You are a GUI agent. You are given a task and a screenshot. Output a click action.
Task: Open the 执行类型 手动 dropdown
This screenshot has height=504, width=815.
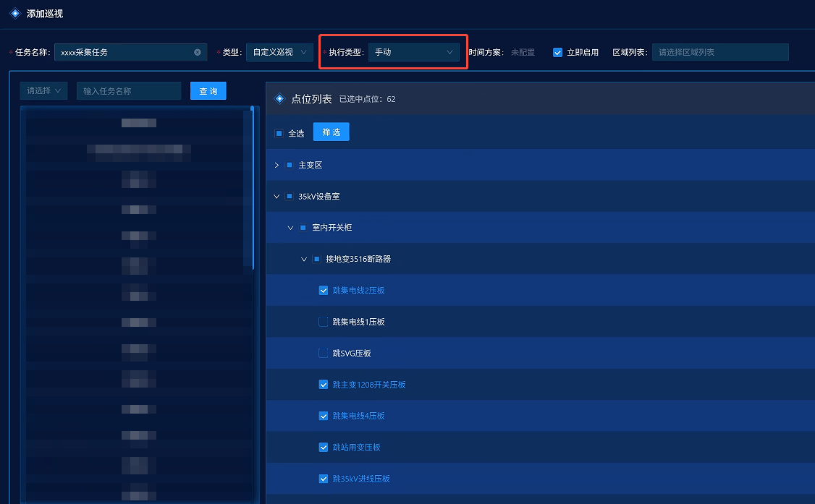click(x=413, y=52)
